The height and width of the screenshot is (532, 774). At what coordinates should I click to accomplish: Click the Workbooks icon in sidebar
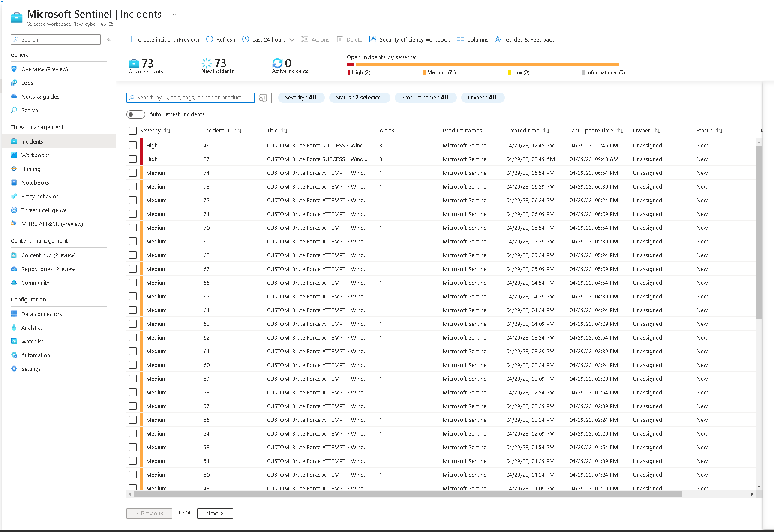point(14,155)
